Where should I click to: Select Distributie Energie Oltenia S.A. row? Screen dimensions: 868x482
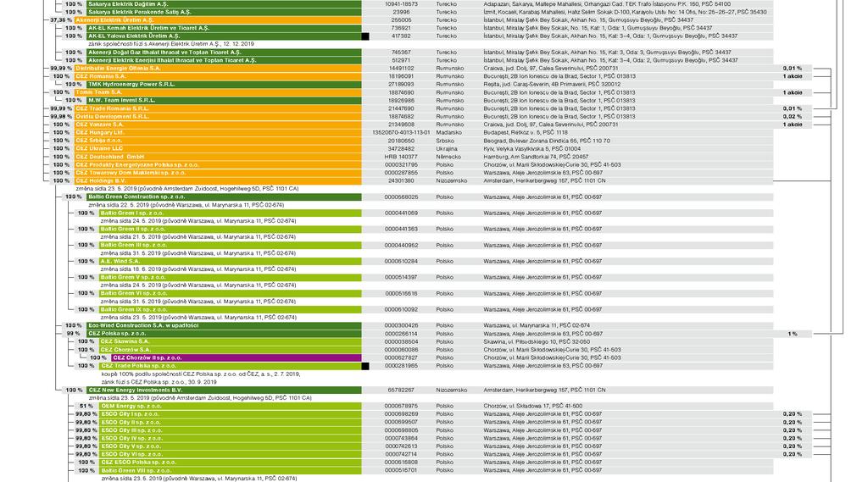click(x=218, y=68)
